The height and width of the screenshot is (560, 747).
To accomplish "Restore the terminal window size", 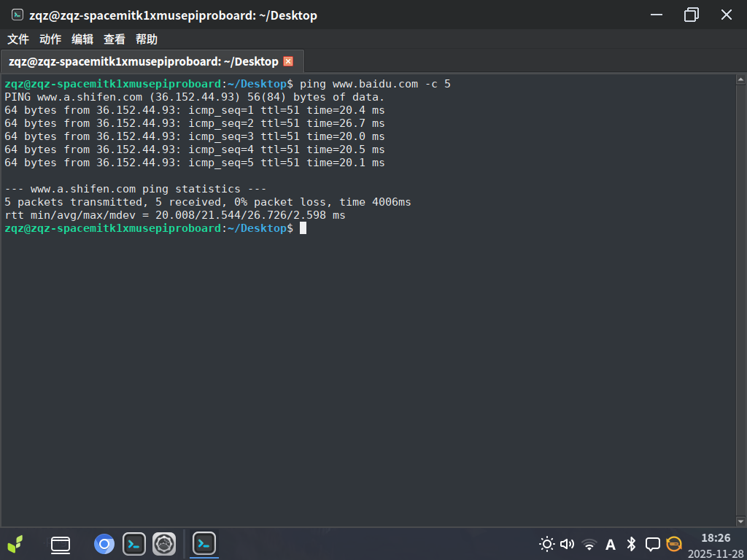I will click(692, 15).
